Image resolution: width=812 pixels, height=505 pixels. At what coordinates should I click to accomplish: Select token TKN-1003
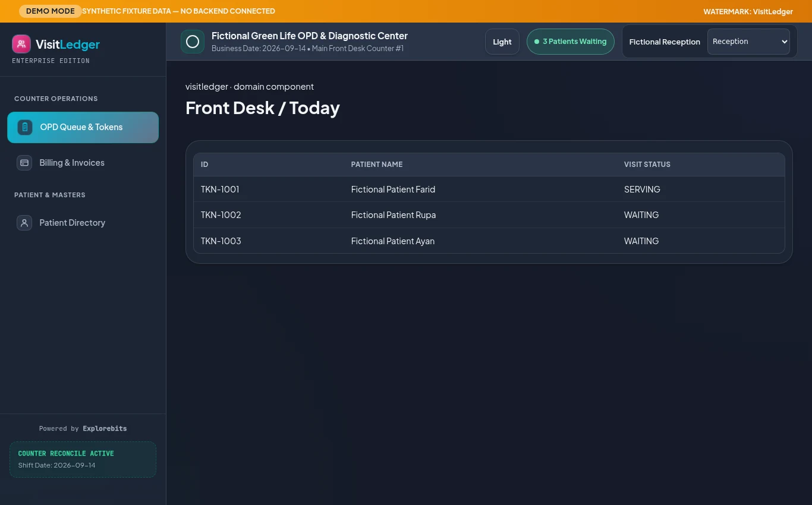click(221, 241)
